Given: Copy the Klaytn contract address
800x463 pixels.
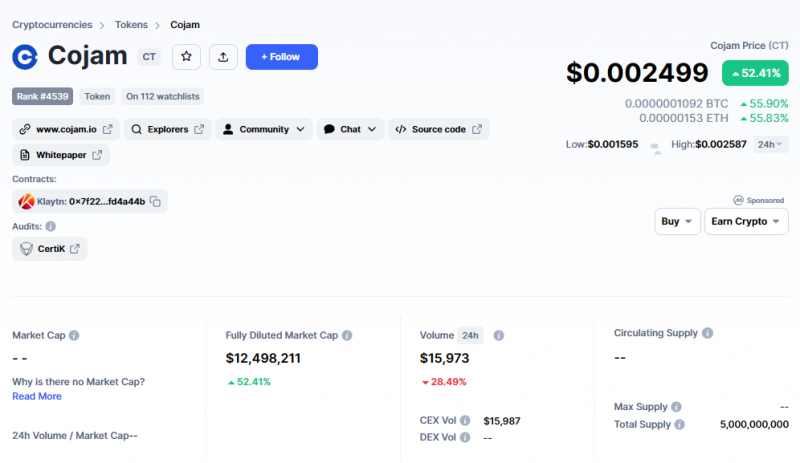Looking at the screenshot, I should tap(156, 202).
